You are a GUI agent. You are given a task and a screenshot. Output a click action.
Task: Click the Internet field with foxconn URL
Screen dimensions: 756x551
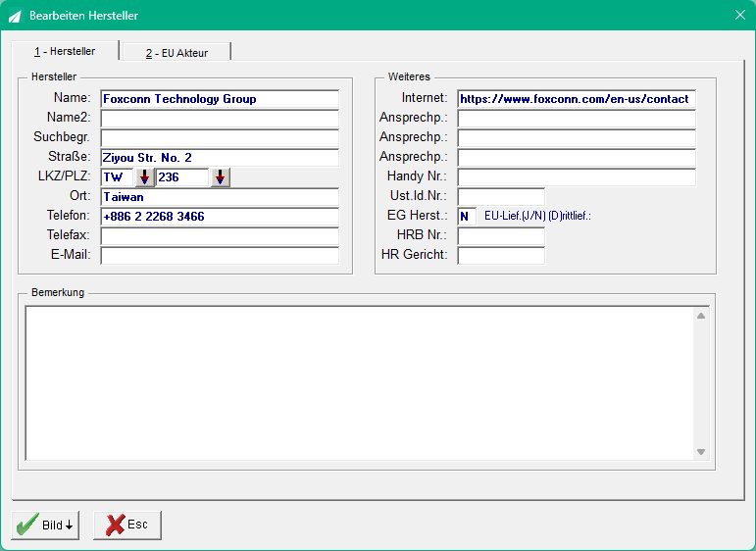coord(577,99)
